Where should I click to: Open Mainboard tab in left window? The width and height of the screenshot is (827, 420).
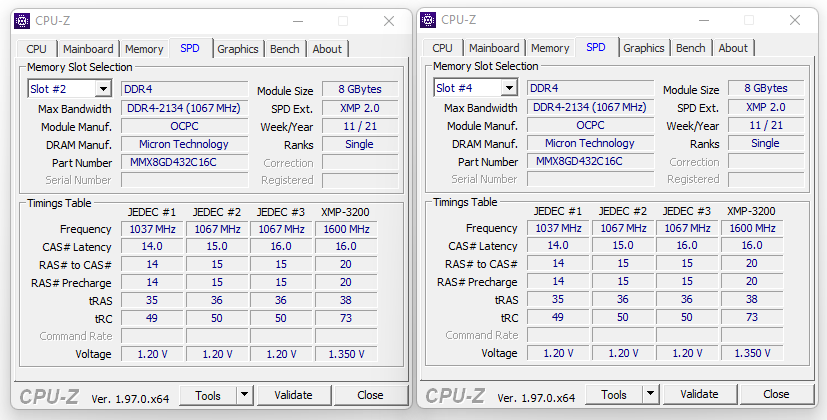click(88, 49)
